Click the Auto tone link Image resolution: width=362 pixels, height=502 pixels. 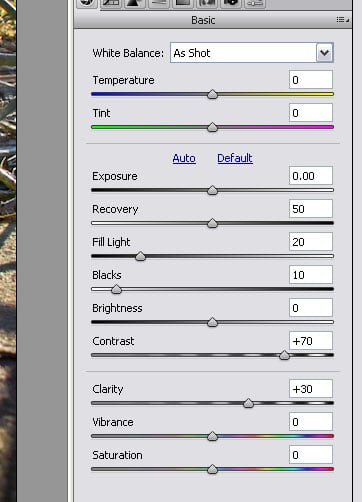click(x=184, y=158)
